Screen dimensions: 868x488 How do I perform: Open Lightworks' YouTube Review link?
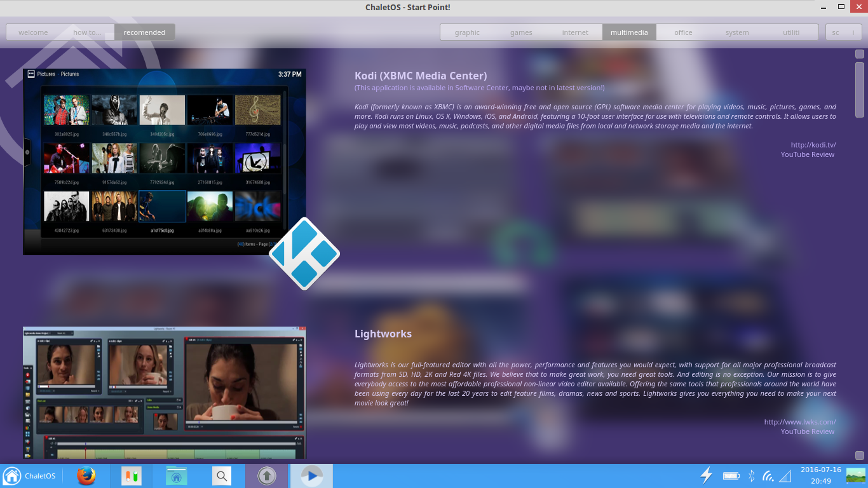pos(808,431)
